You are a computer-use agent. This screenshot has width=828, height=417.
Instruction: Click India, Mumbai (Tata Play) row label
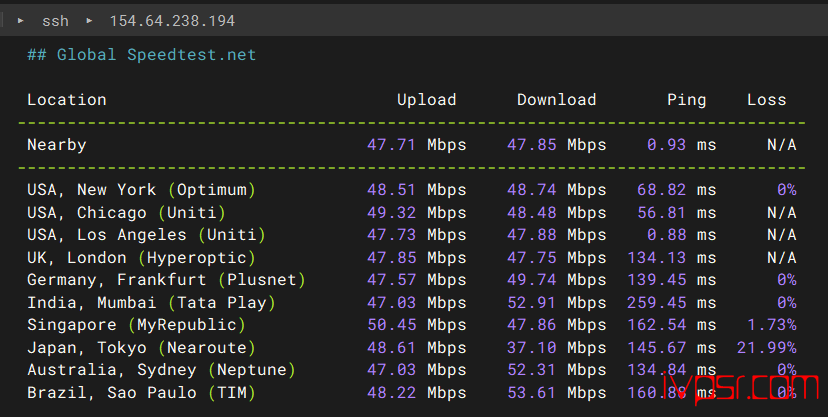pos(152,304)
